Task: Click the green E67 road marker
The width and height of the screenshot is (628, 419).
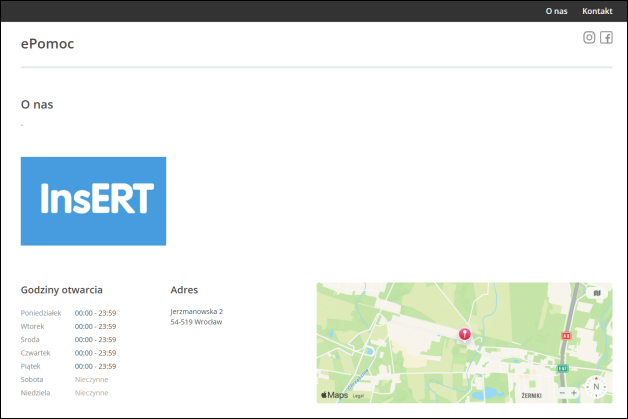Action: 563,368
